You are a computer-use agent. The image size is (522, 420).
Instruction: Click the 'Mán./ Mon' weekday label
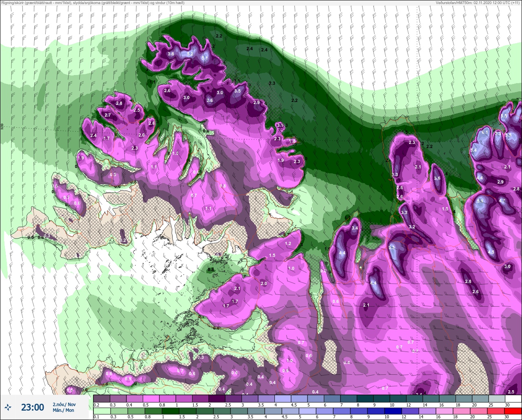(64, 410)
